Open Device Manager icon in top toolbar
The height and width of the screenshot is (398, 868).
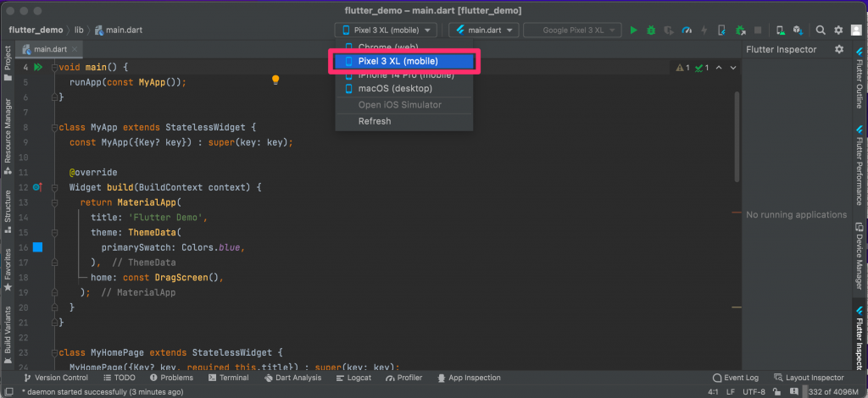click(x=780, y=30)
